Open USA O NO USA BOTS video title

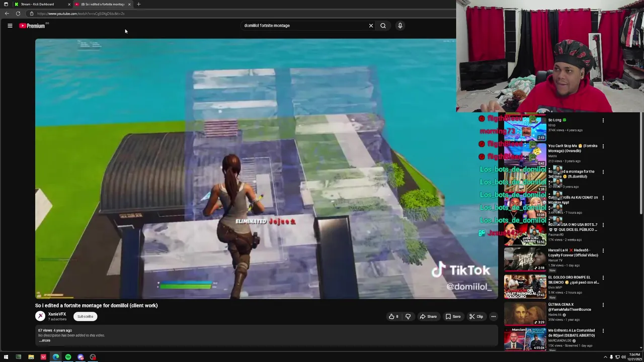[573, 227]
